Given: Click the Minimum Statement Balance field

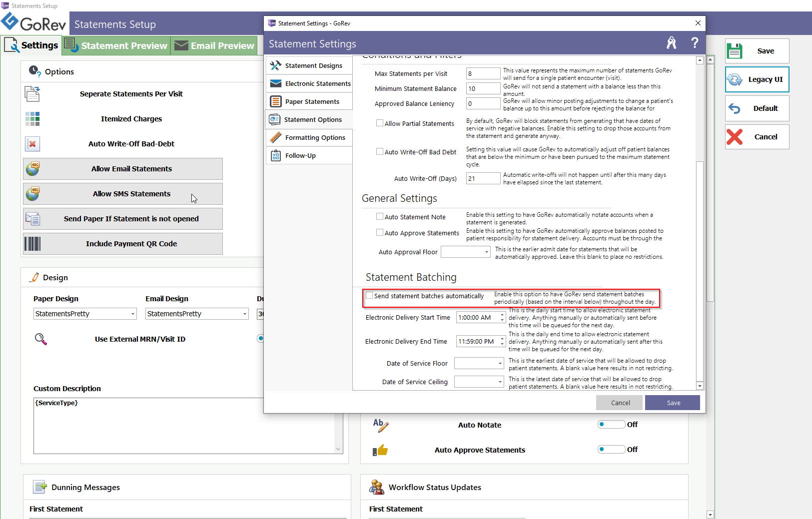Looking at the screenshot, I should pos(483,88).
